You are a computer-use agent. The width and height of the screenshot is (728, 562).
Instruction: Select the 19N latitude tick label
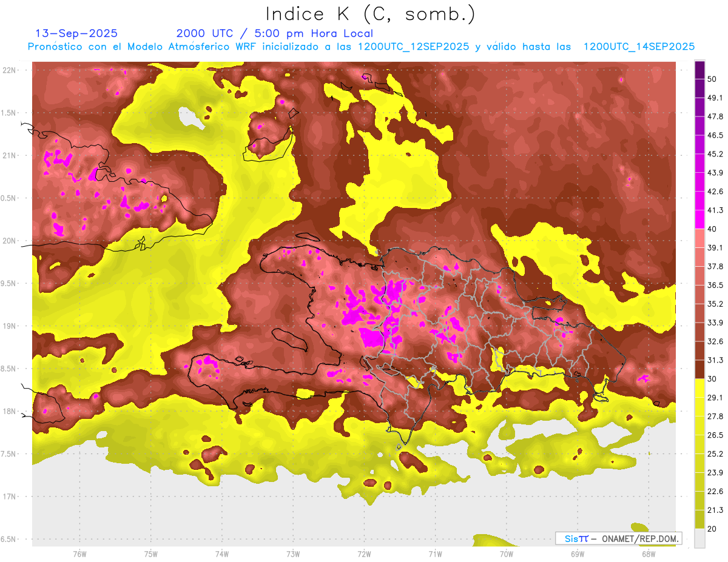10,326
